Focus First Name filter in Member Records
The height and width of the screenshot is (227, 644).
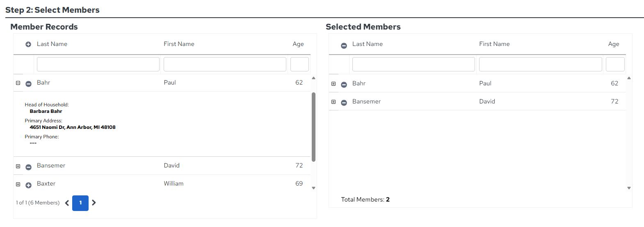point(225,64)
